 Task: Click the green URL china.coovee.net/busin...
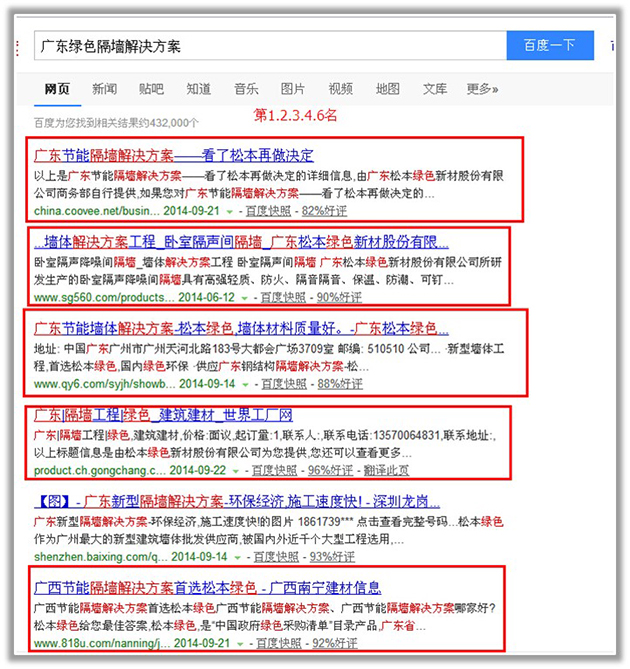97,211
